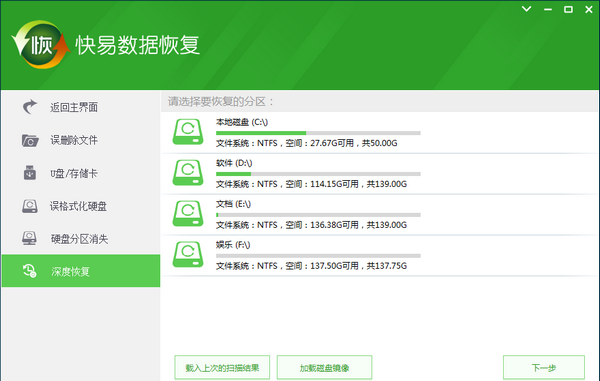Go to 返回主界面 in sidebar
Image resolution: width=600 pixels, height=381 pixels.
point(81,107)
